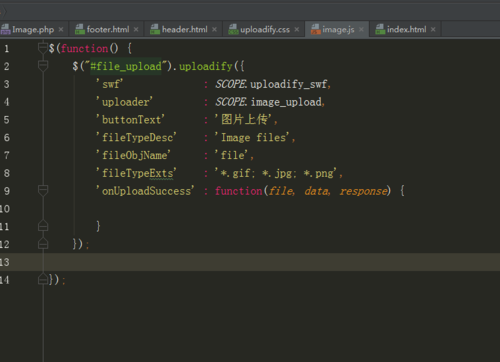Click the '#file_upload' selector string
Screen dimensions: 500x362
tap(126, 66)
